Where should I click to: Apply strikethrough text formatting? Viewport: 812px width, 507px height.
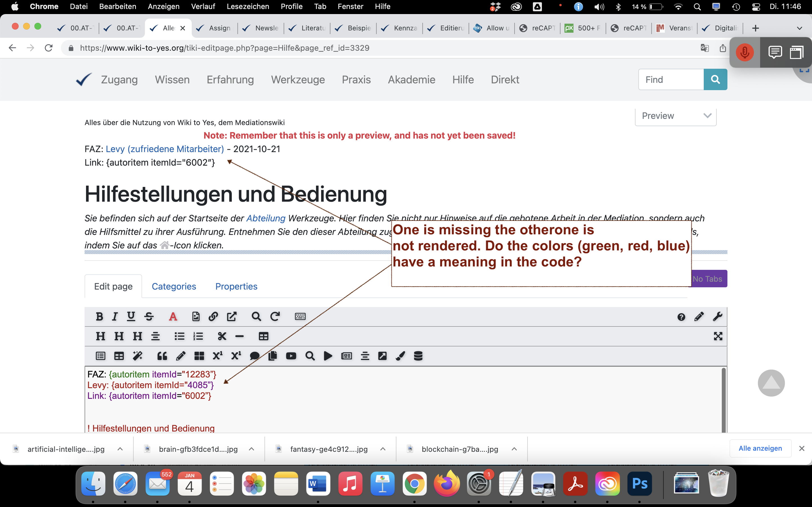149,317
